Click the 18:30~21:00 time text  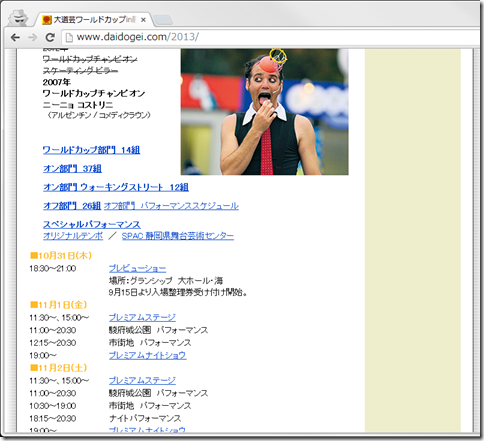click(53, 269)
